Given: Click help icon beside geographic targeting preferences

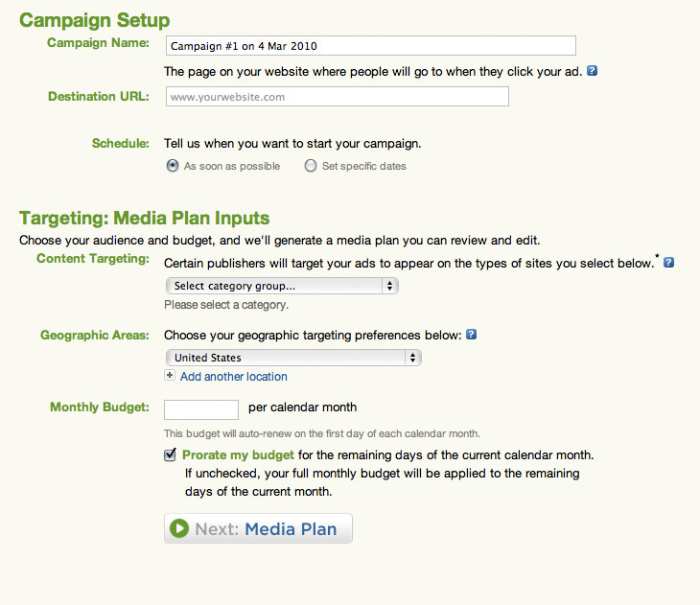Looking at the screenshot, I should 472,334.
